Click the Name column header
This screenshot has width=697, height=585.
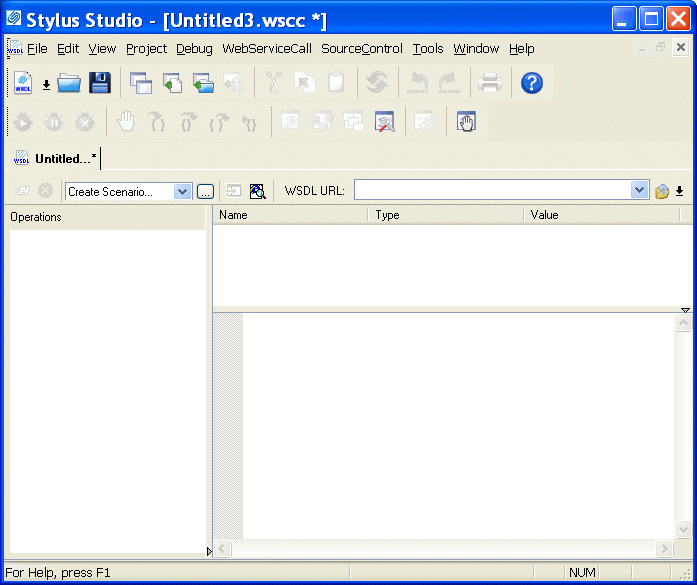290,215
